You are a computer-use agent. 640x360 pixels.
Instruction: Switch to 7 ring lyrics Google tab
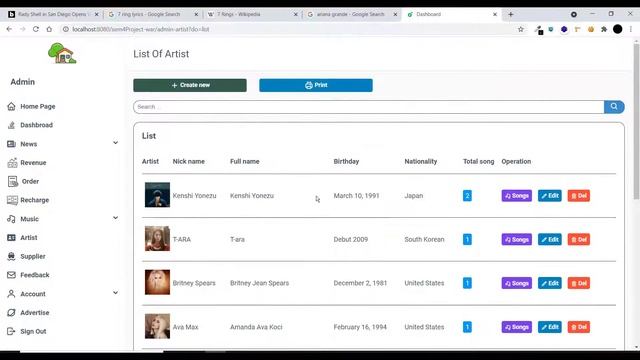(153, 14)
